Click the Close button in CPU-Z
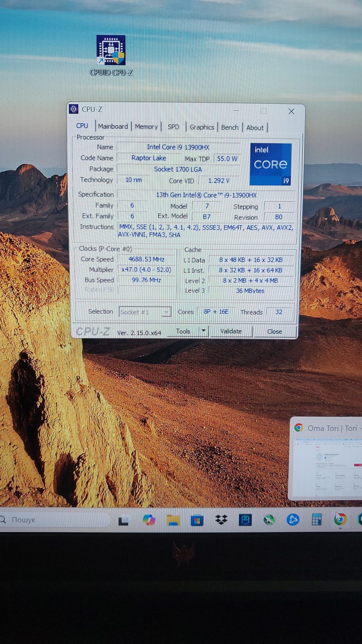Image resolution: width=362 pixels, height=644 pixels. 275,332
